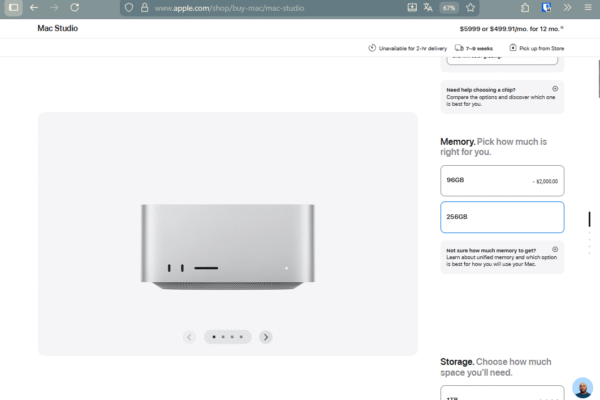Open Bitwarden shield extension icon

[546, 7]
